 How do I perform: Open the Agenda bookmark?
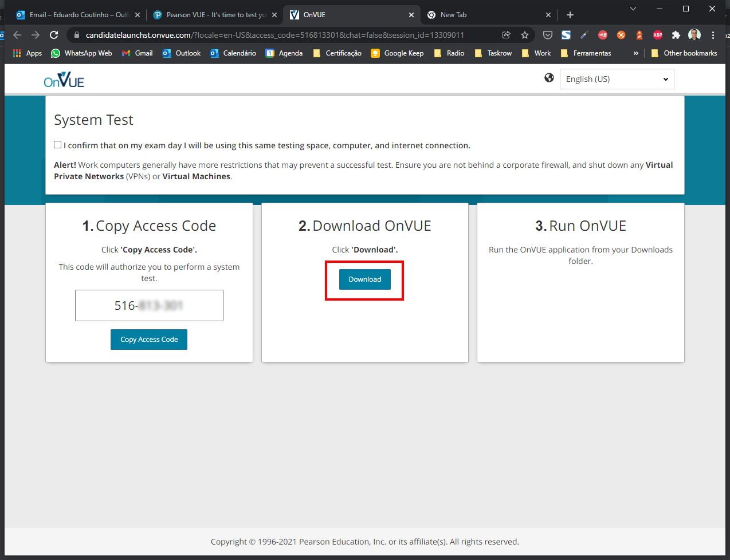tap(284, 53)
